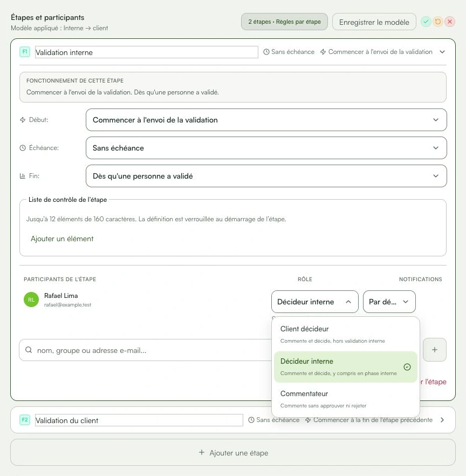Select the Client décideur role option
Screen dimensions: 466x476
coord(346,334)
